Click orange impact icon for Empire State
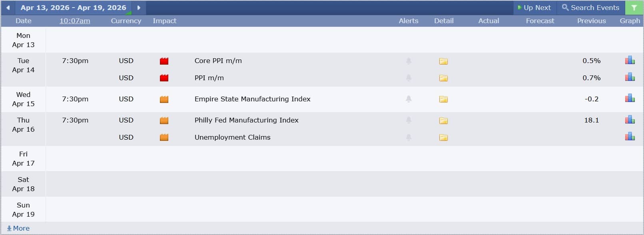644x235 pixels. [164, 99]
